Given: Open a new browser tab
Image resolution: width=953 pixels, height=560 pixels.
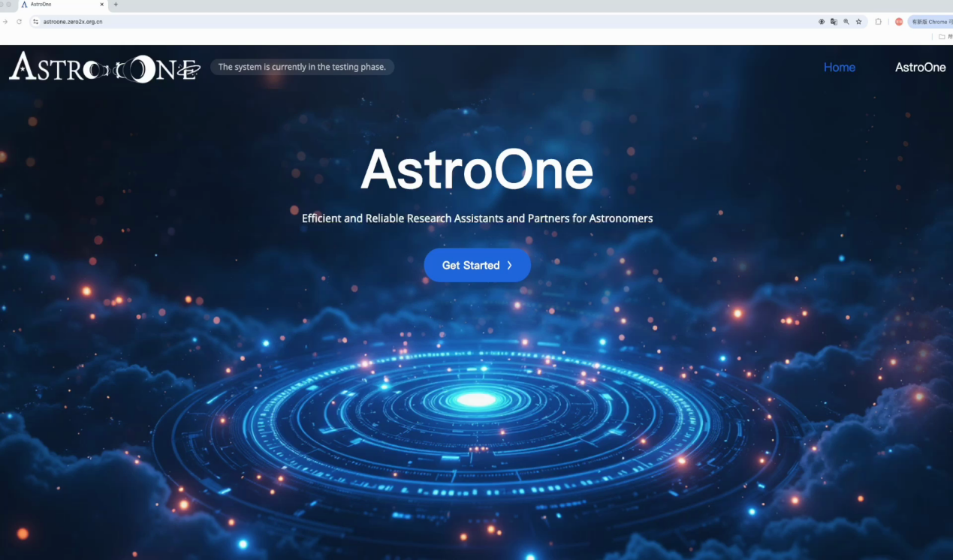Looking at the screenshot, I should tap(116, 5).
